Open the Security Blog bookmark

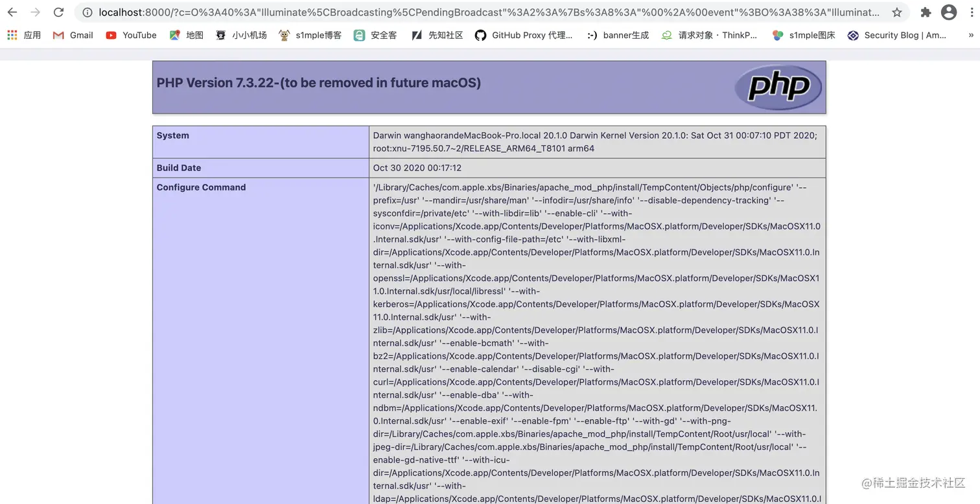(897, 35)
